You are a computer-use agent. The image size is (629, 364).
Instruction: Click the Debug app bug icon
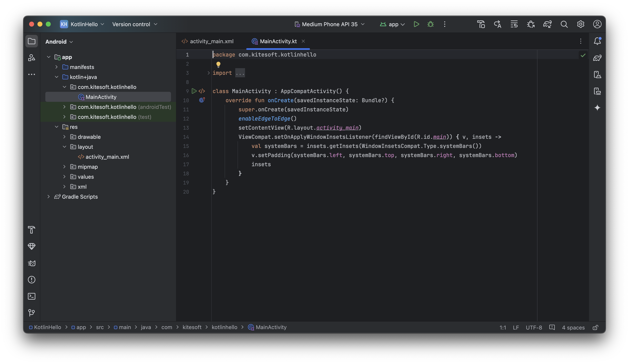[x=430, y=24]
